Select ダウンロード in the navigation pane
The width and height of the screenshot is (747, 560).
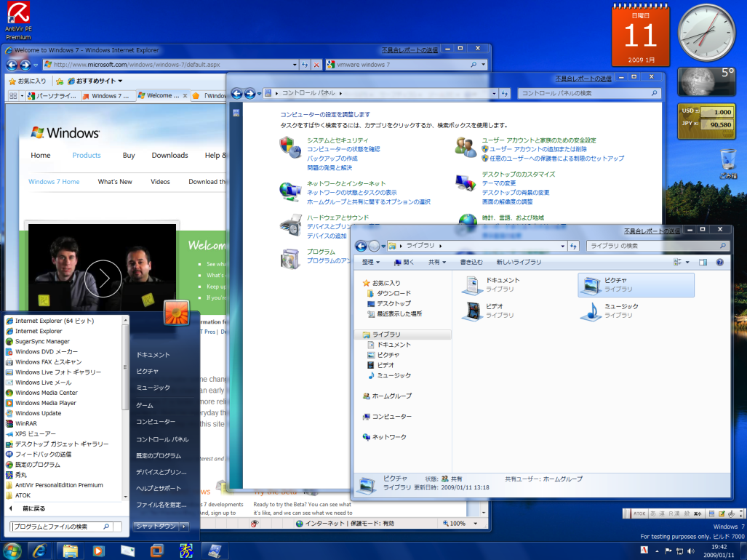click(x=394, y=293)
